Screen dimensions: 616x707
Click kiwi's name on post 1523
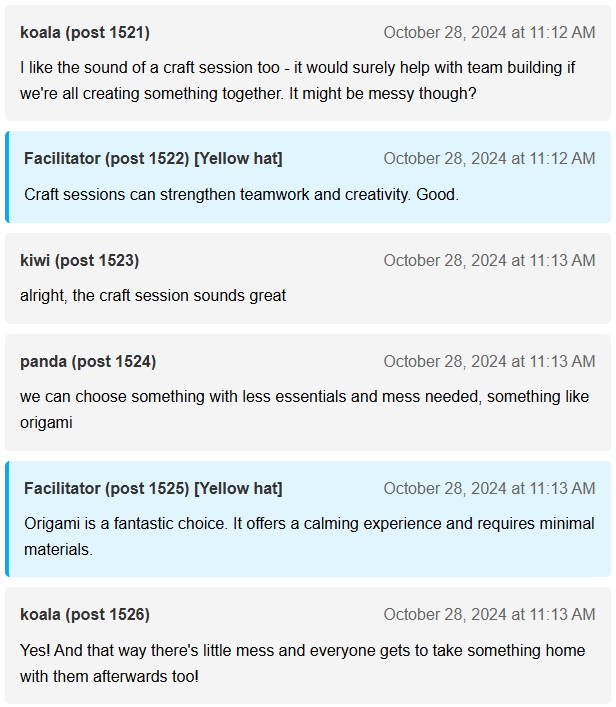(79, 261)
